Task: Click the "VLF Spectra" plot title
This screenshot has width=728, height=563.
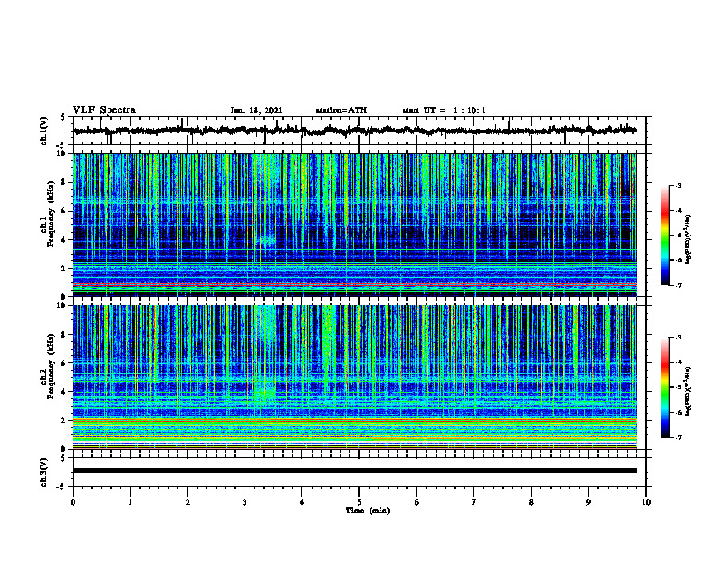Action: [104, 110]
